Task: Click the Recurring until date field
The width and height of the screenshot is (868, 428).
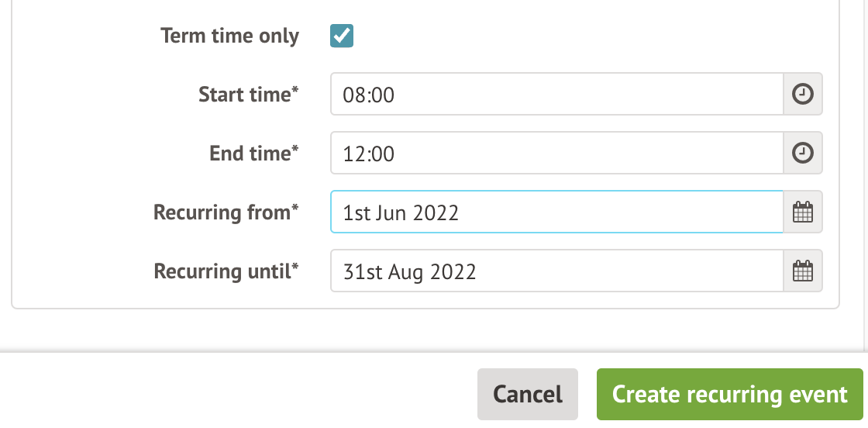Action: pyautogui.click(x=556, y=271)
